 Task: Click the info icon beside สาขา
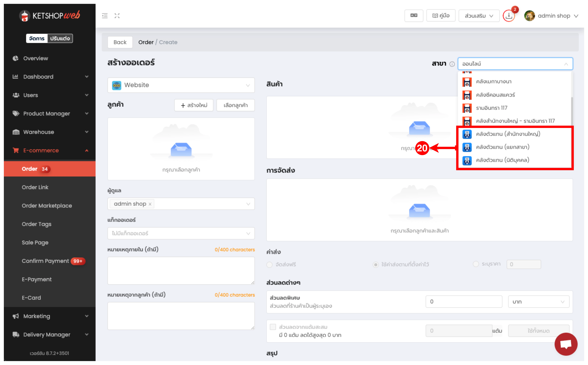pos(452,64)
